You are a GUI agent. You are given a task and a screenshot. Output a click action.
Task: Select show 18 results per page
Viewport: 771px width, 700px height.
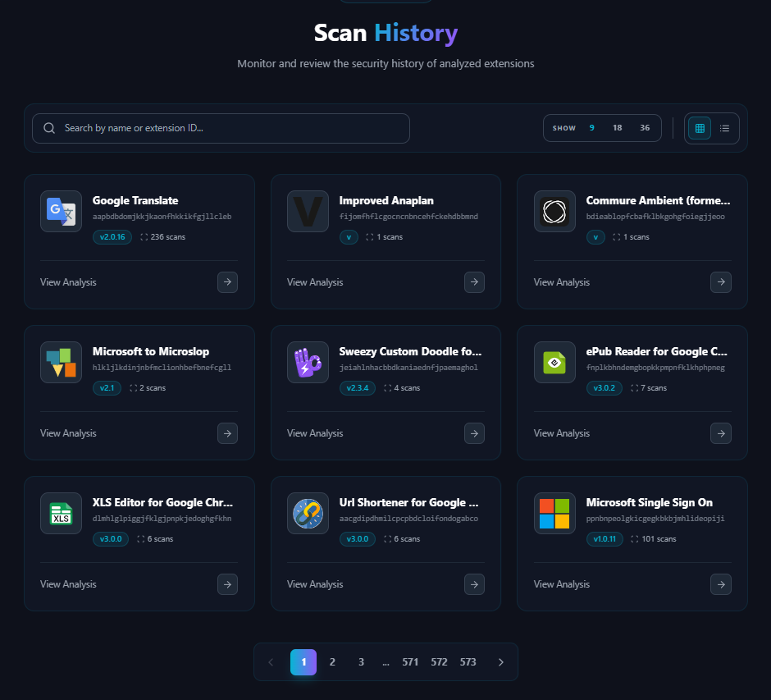point(617,128)
